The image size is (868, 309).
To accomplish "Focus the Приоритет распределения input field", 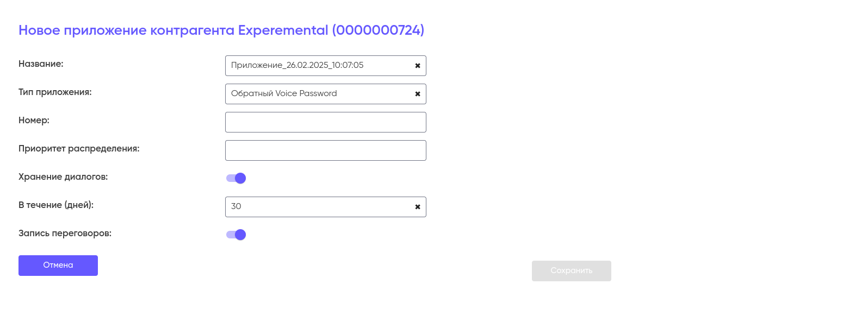I will click(x=325, y=150).
